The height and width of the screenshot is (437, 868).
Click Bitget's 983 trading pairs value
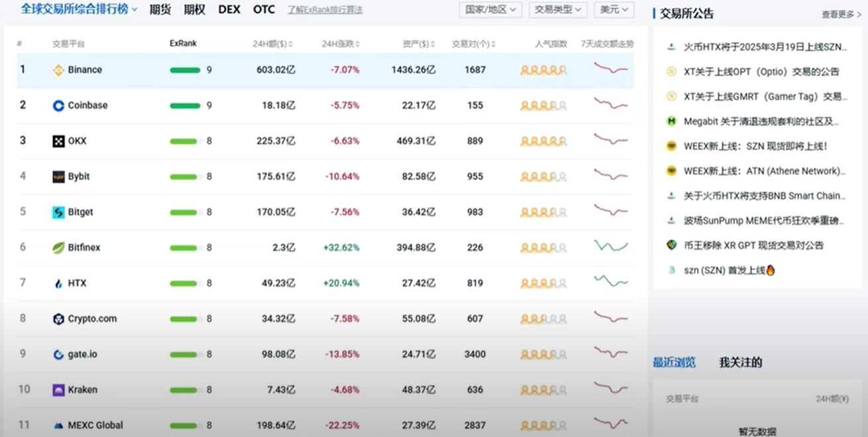(475, 212)
